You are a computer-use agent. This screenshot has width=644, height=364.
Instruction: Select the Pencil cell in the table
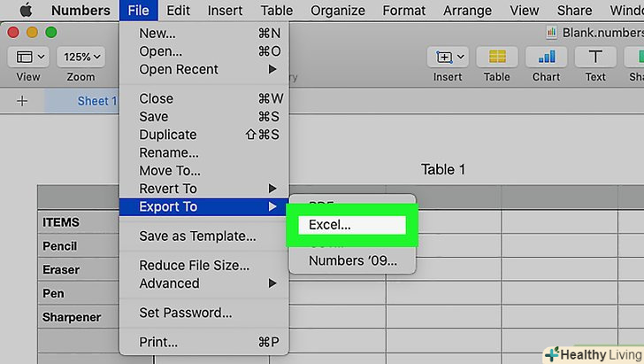tap(60, 246)
